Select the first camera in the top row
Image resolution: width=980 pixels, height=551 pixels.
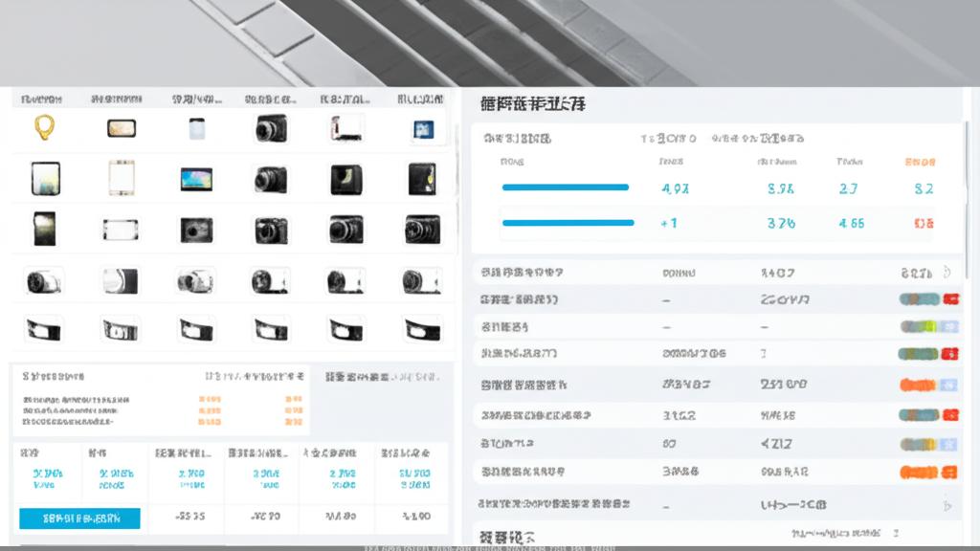pos(271,128)
